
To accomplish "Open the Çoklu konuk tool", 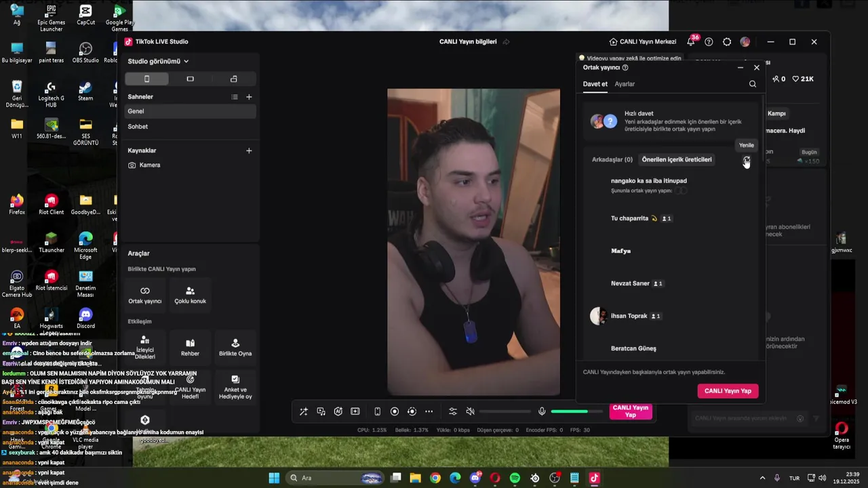I will coord(190,295).
